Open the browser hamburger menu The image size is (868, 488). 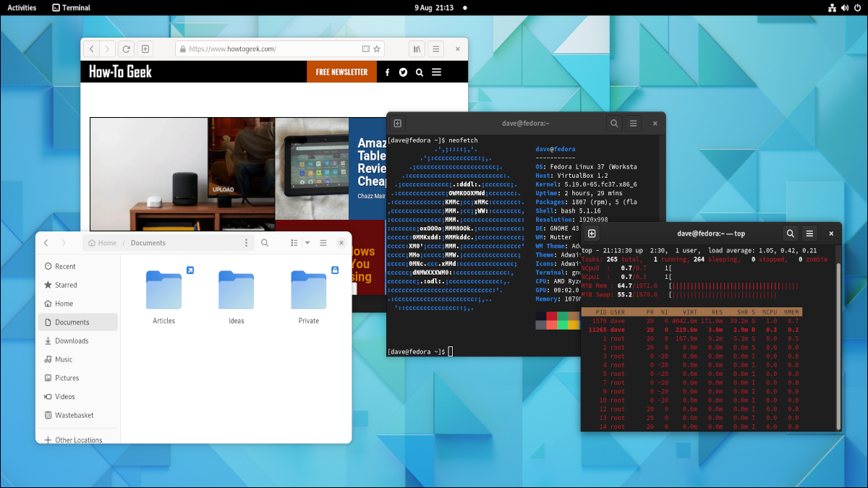tap(435, 49)
